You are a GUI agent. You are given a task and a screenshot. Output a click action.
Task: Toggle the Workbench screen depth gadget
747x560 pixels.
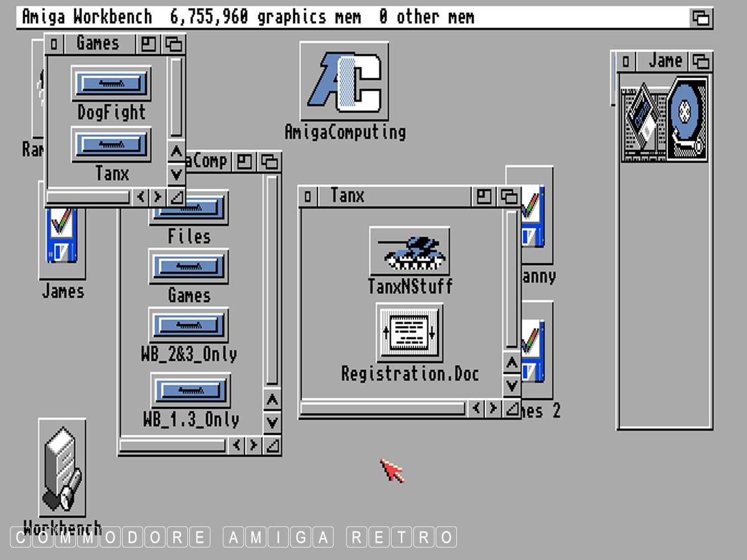coord(702,18)
